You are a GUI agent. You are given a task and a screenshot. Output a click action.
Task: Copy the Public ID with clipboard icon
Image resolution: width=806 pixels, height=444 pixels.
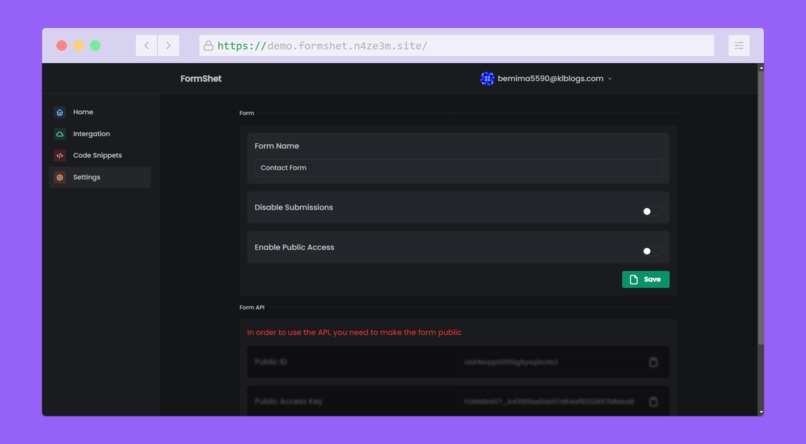coord(653,362)
